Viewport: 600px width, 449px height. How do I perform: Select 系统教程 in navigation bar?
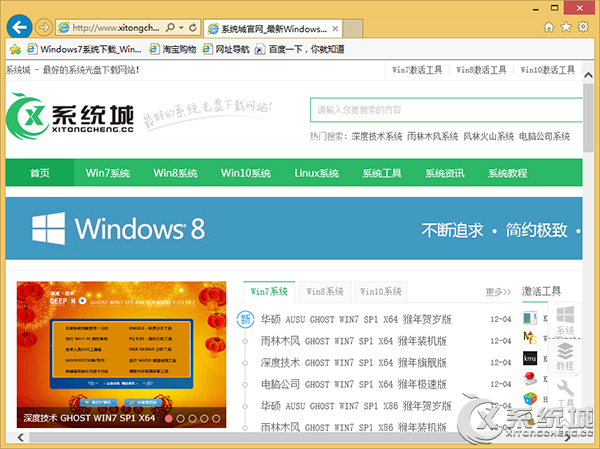(x=507, y=173)
